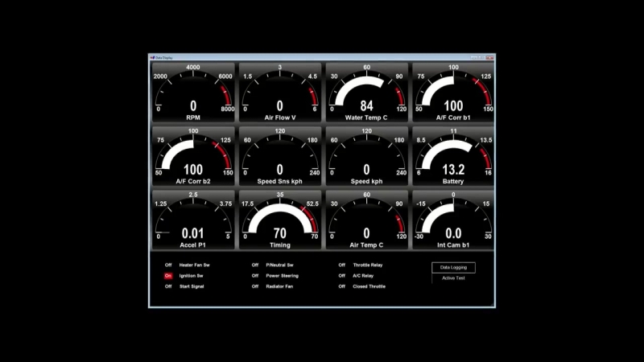Click the Accel P1 gauge
The height and width of the screenshot is (362, 644).
pos(193,219)
